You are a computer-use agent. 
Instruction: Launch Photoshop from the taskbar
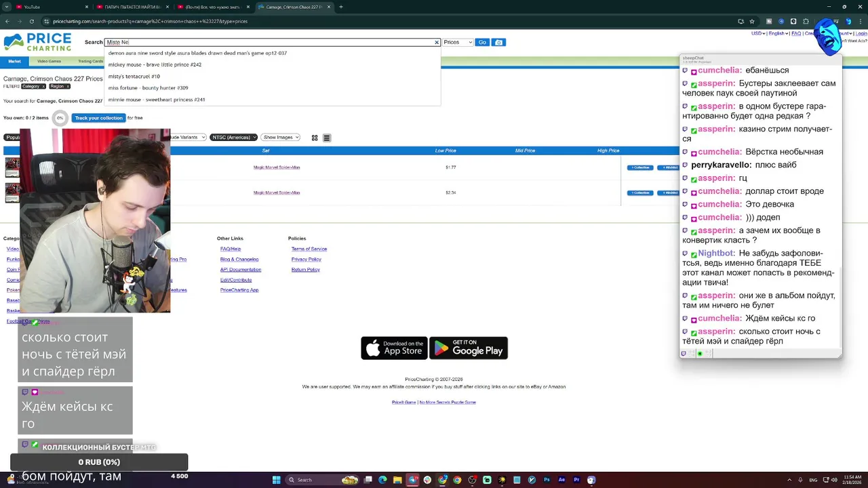[547, 480]
